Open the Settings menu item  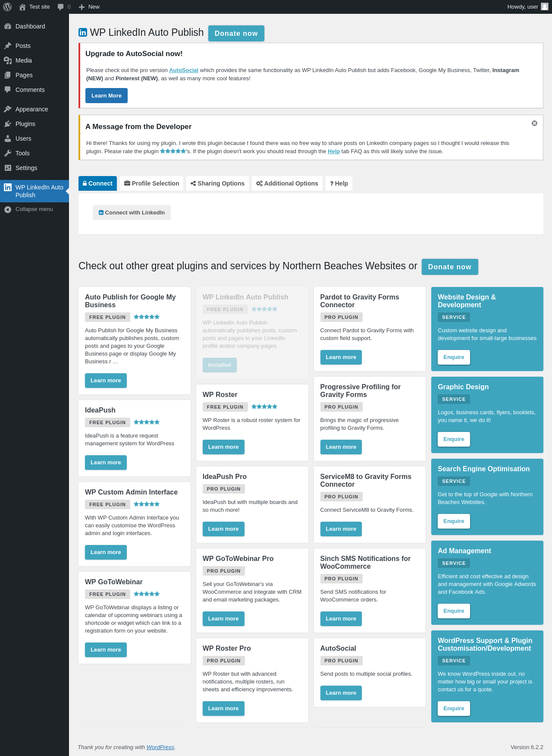(x=34, y=168)
